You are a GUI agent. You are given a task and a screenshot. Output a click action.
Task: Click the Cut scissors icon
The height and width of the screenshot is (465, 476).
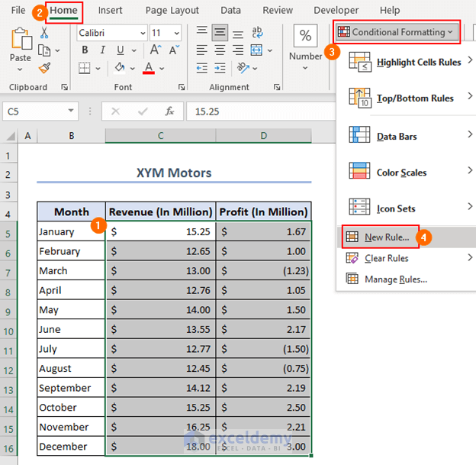pos(44,33)
